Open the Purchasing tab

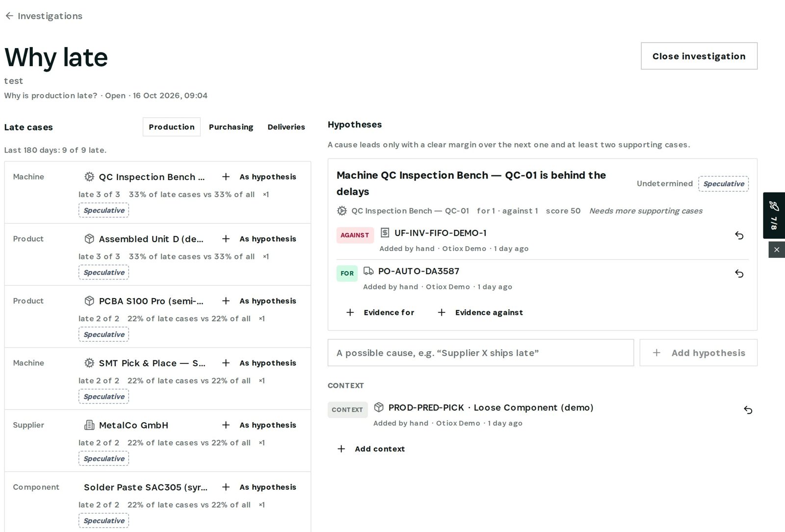[231, 127]
